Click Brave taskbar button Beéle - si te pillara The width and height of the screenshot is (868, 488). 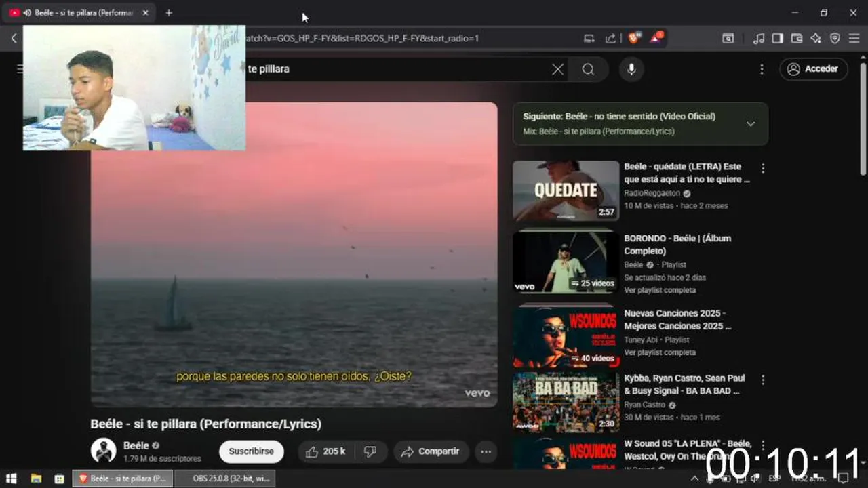(123, 479)
